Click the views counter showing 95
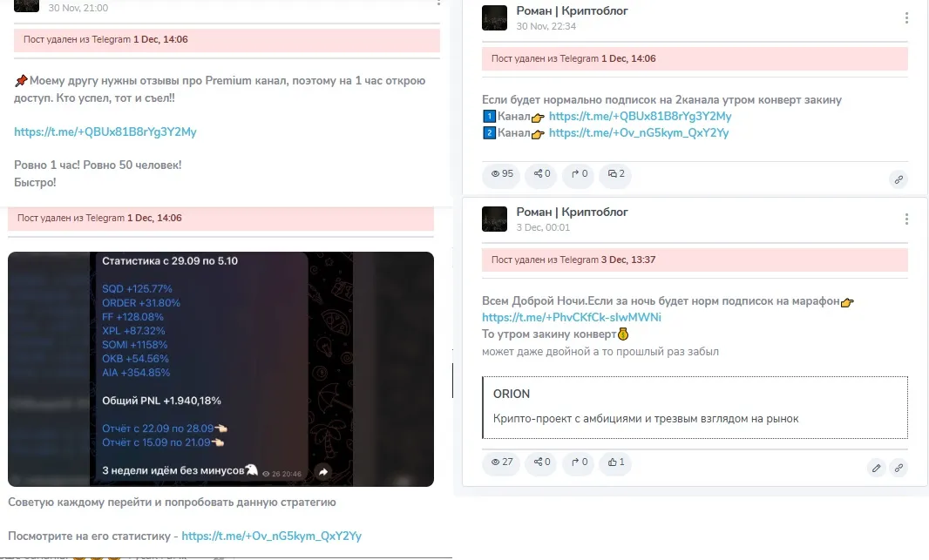 tap(502, 174)
